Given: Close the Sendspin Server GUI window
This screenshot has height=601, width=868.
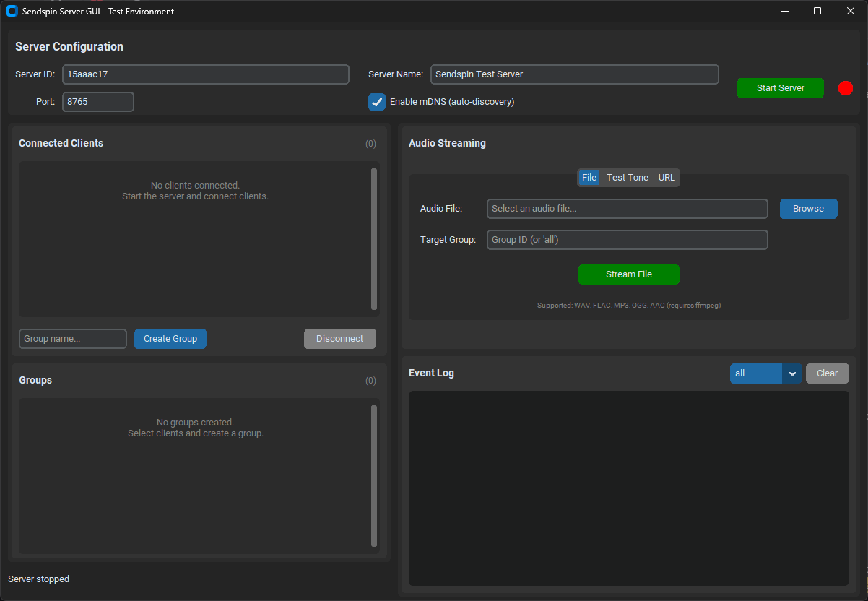Looking at the screenshot, I should click(x=851, y=11).
